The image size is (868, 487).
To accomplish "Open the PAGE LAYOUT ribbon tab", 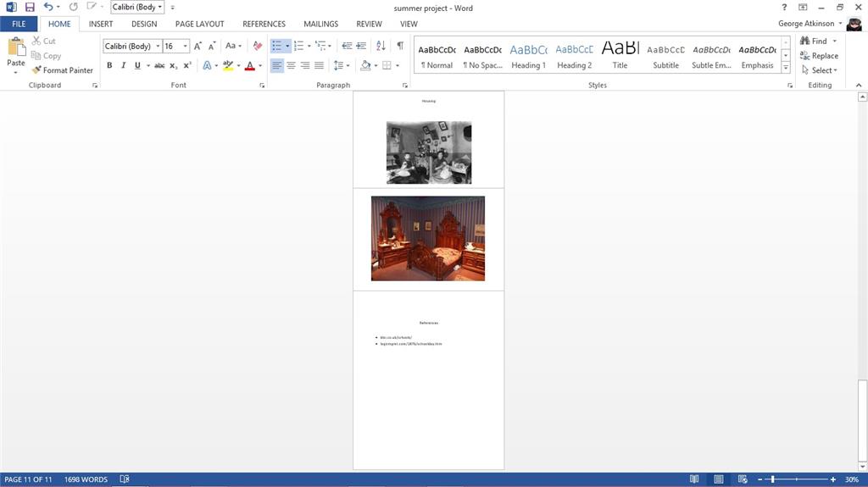I will pos(199,25).
